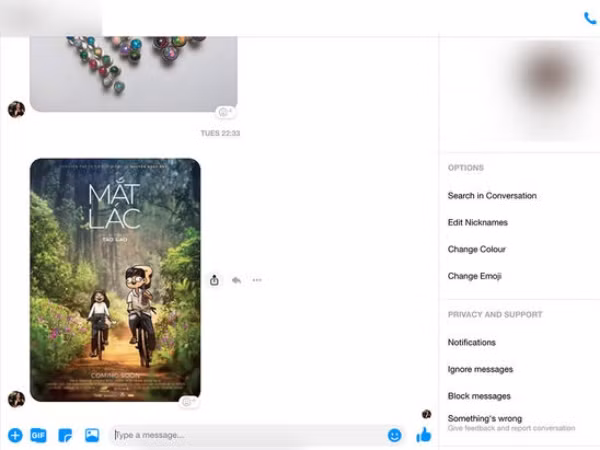Open the GIF picker

[x=38, y=435]
